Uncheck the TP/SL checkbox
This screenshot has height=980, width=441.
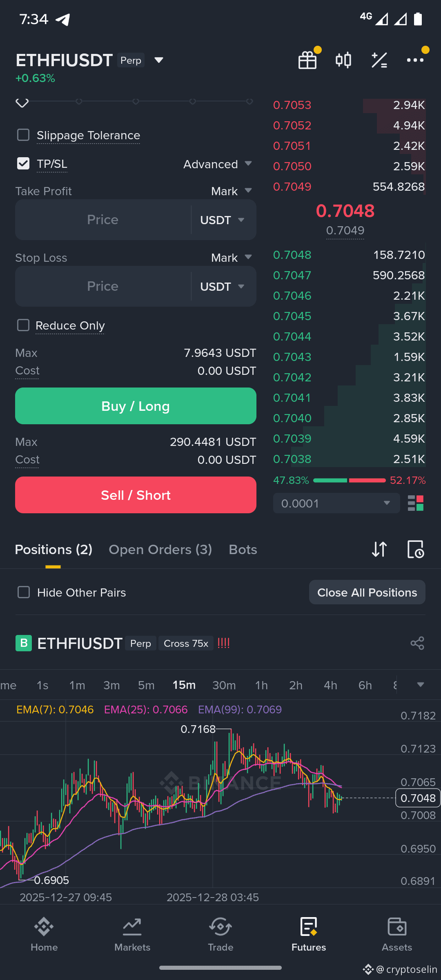(23, 163)
